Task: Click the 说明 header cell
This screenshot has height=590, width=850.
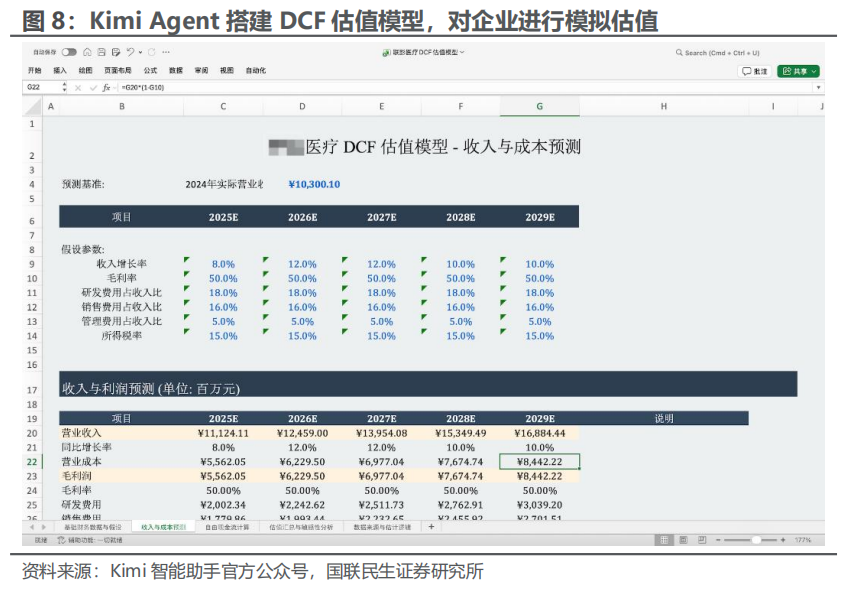Action: [x=664, y=419]
